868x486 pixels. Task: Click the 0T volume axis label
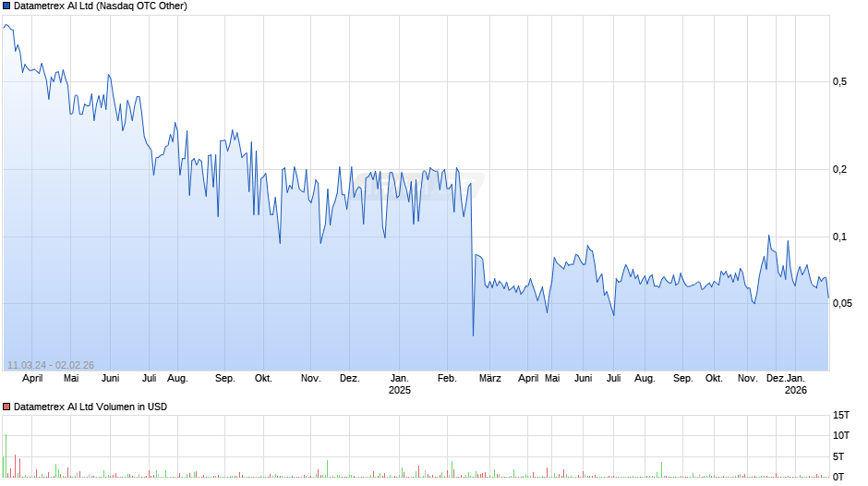pyautogui.click(x=838, y=477)
